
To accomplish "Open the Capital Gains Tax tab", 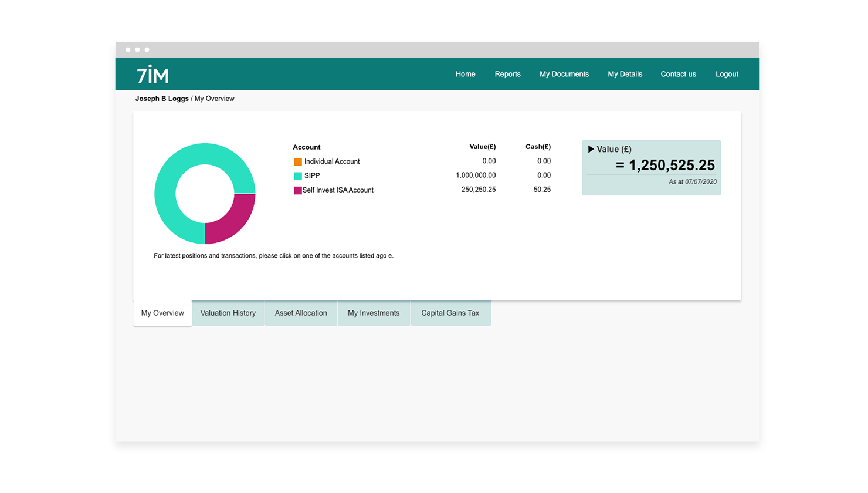I will point(450,313).
